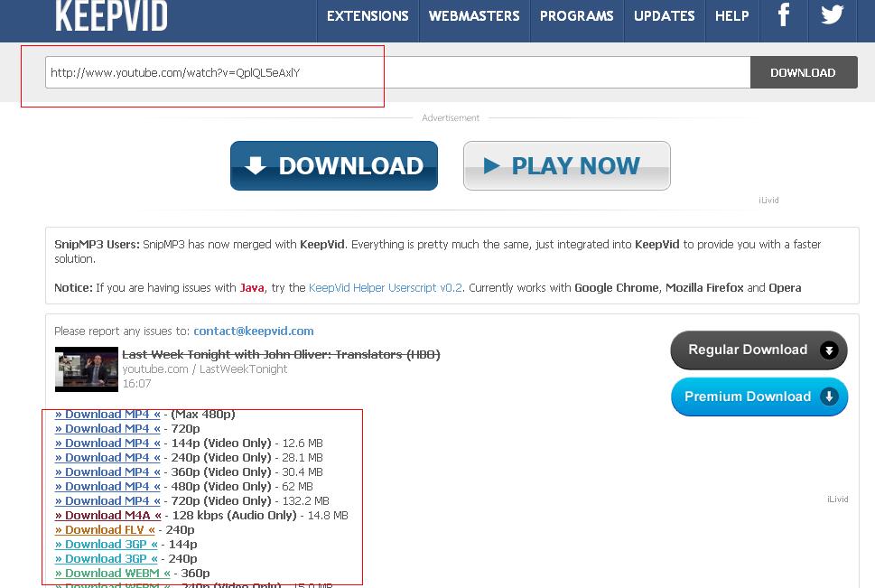Click the dark DOWNLOAD button beside the URL field

tap(804, 72)
